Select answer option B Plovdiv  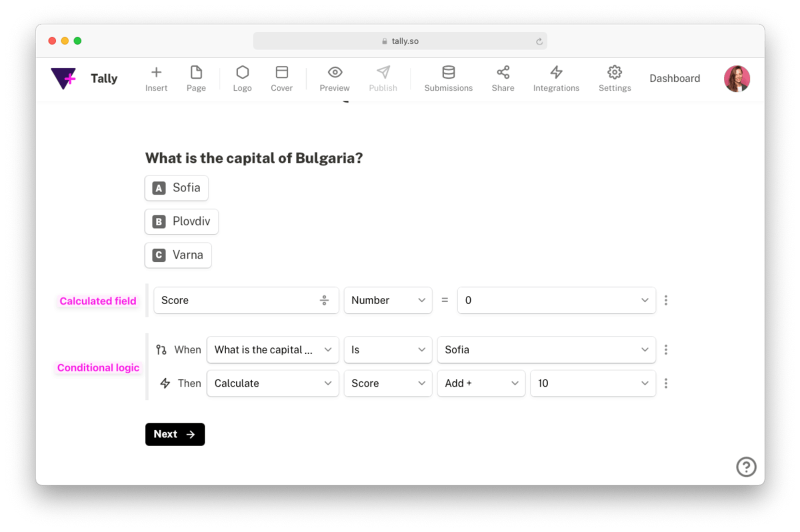(x=181, y=221)
